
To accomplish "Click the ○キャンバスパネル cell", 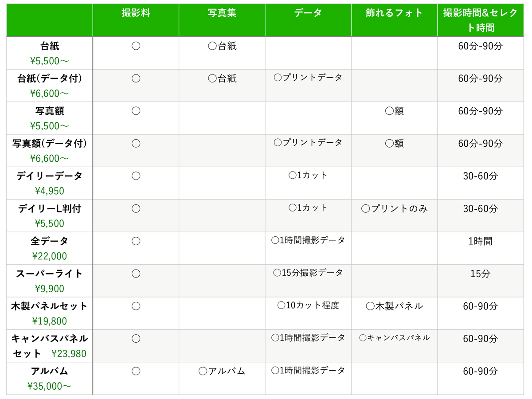I will [x=394, y=338].
